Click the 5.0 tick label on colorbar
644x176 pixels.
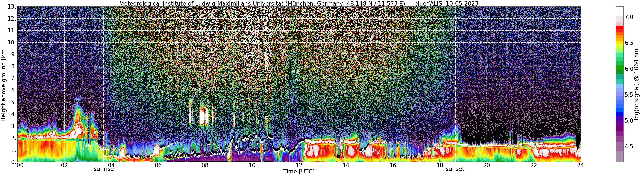coord(629,120)
